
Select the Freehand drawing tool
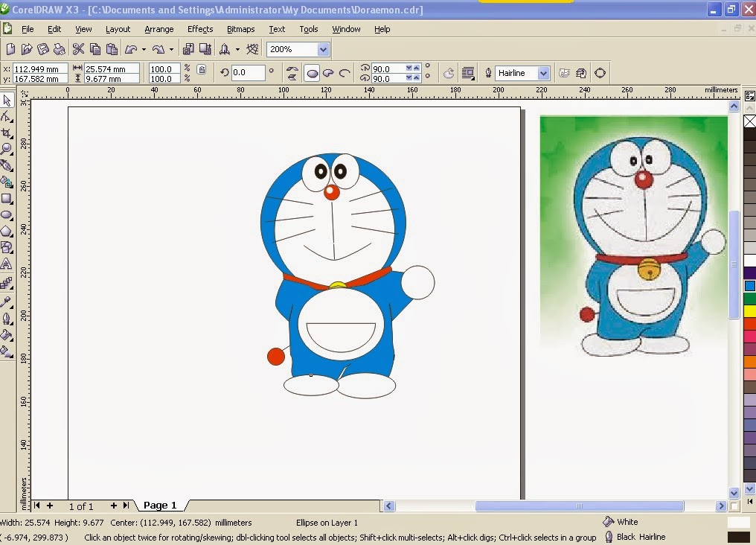click(7, 165)
